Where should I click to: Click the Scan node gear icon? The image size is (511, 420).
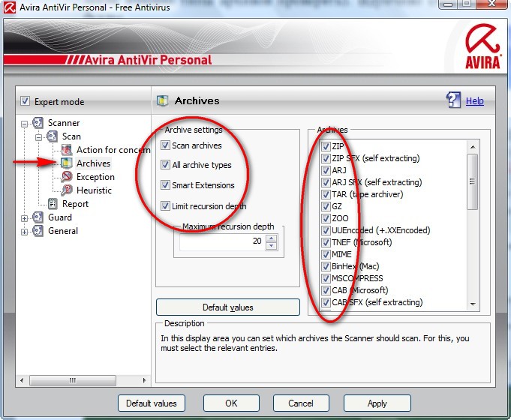(x=52, y=136)
